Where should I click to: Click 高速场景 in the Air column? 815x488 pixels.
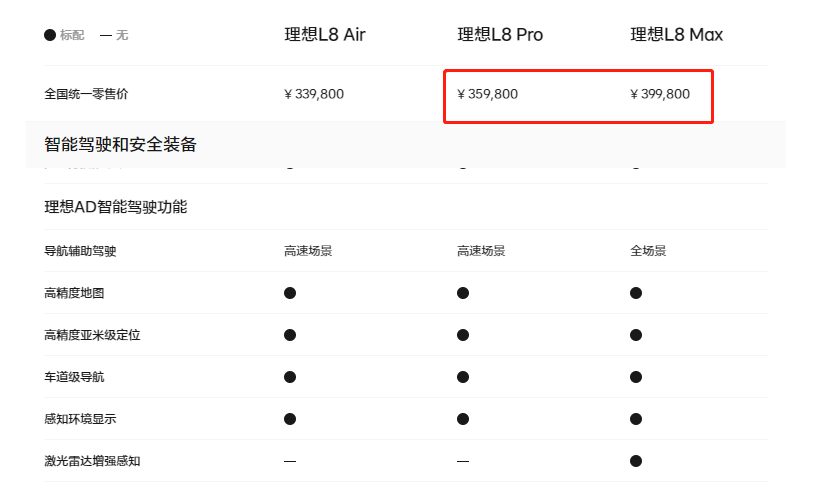[x=308, y=251]
